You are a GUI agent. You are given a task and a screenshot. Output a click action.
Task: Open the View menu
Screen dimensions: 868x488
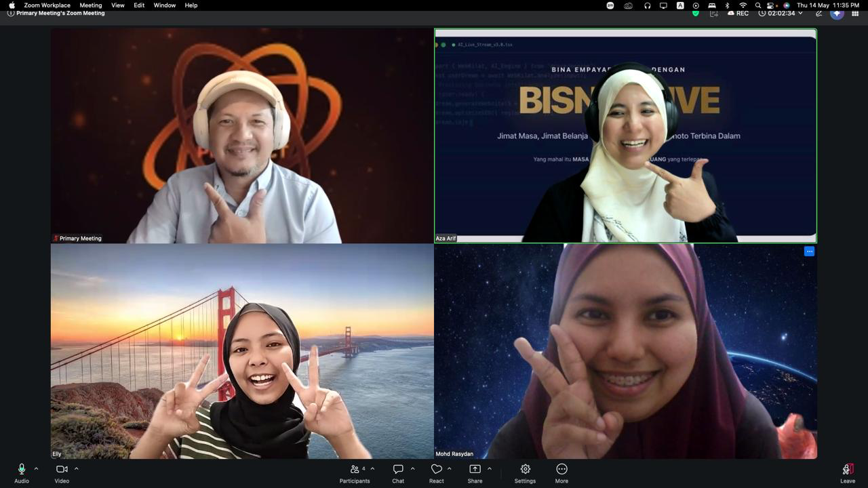(x=118, y=5)
